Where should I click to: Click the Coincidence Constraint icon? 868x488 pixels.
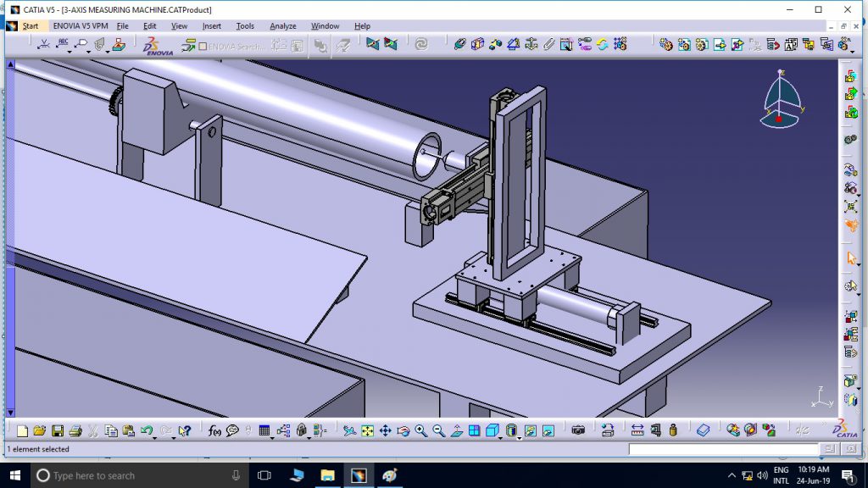coord(459,44)
